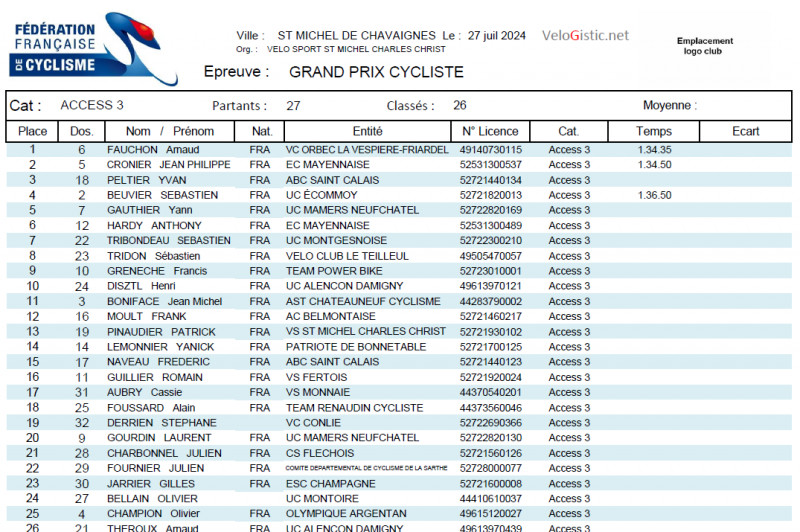Select the N° Licence column header

pyautogui.click(x=491, y=131)
